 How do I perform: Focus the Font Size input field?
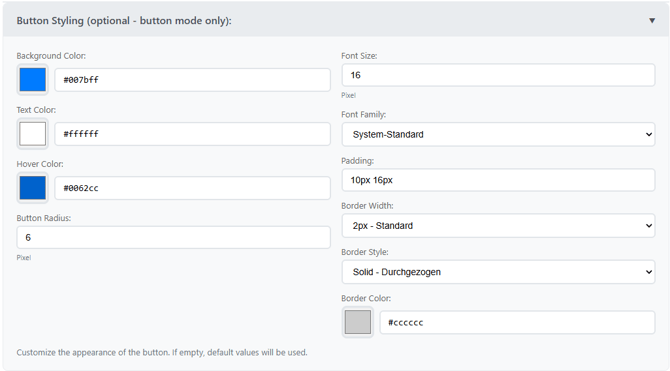click(498, 75)
